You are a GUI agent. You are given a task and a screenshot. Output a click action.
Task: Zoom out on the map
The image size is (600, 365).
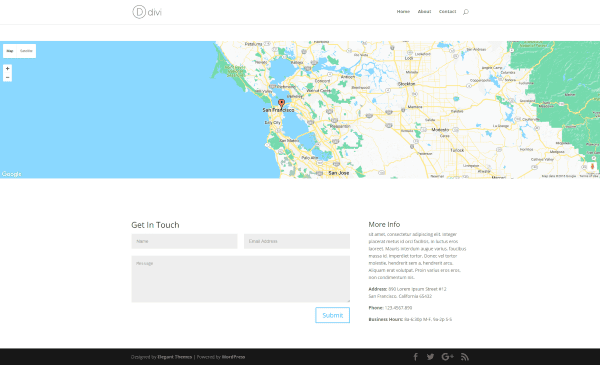click(7, 77)
